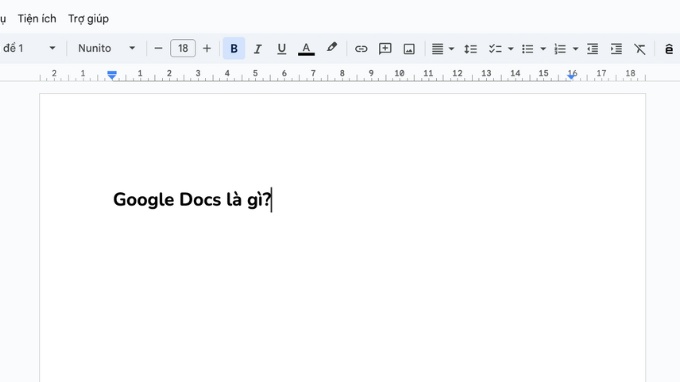680x382 pixels.
Task: Increase the indent
Action: pyautogui.click(x=616, y=49)
